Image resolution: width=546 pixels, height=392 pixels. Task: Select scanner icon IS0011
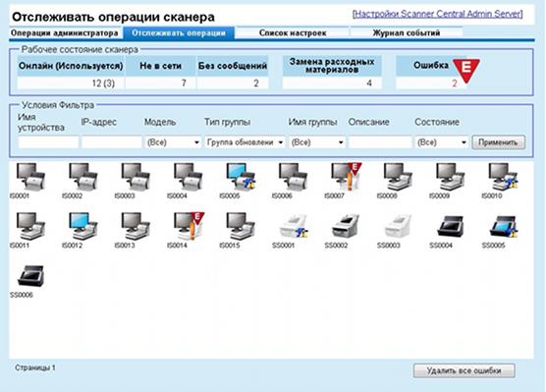(30, 226)
